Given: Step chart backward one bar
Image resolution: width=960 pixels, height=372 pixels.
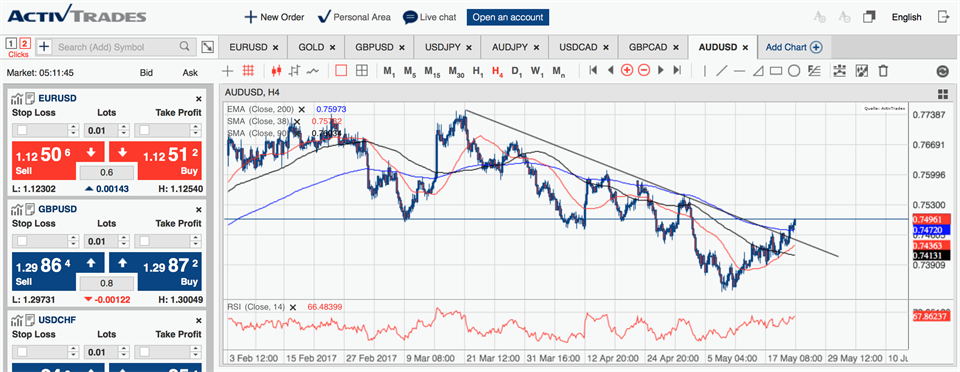Looking at the screenshot, I should tap(610, 71).
